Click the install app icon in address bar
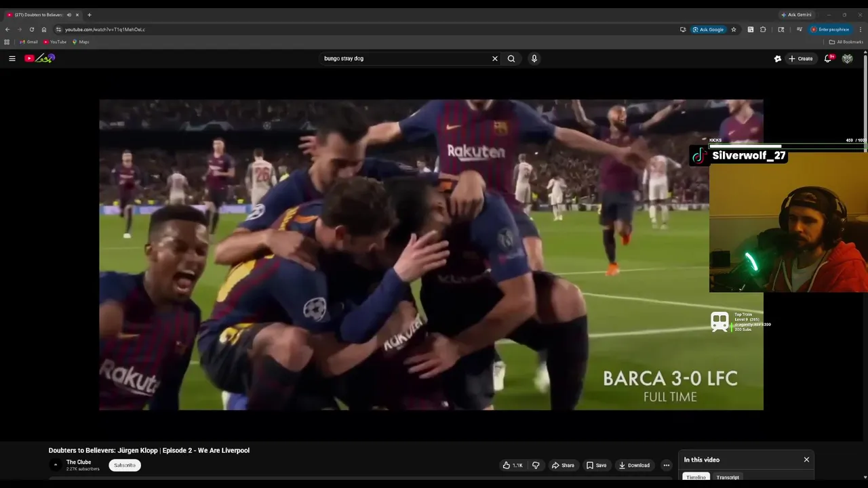 (683, 29)
